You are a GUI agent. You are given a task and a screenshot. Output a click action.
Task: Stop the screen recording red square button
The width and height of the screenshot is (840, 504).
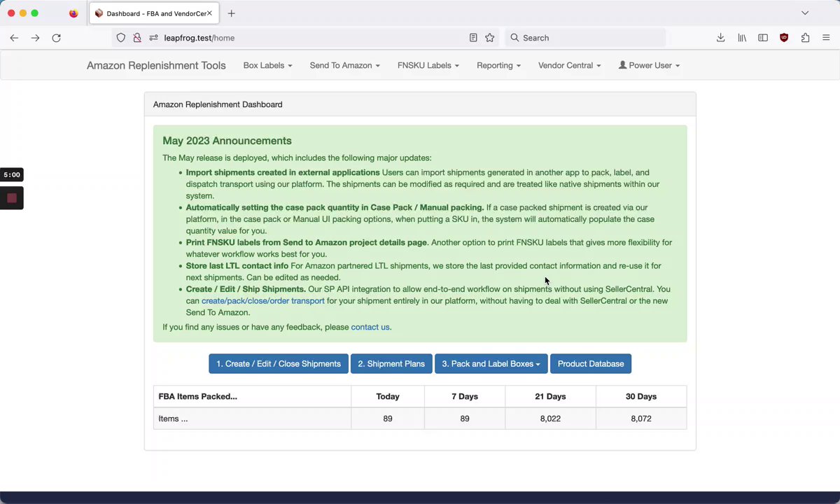point(12,198)
